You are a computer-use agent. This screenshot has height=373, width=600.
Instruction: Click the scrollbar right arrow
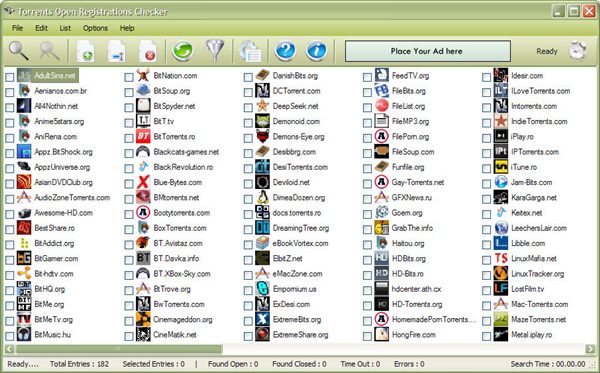click(x=590, y=349)
